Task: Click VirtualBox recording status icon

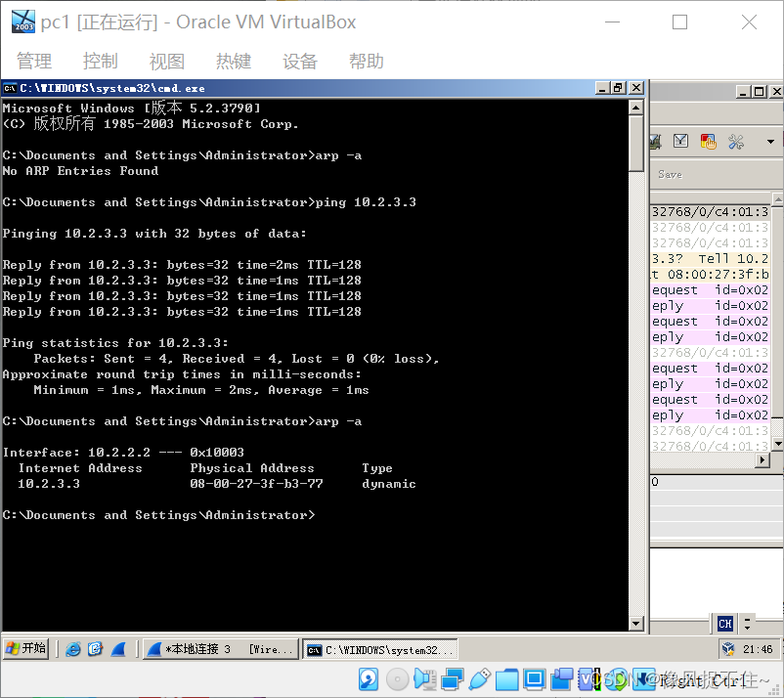Action: click(x=561, y=679)
